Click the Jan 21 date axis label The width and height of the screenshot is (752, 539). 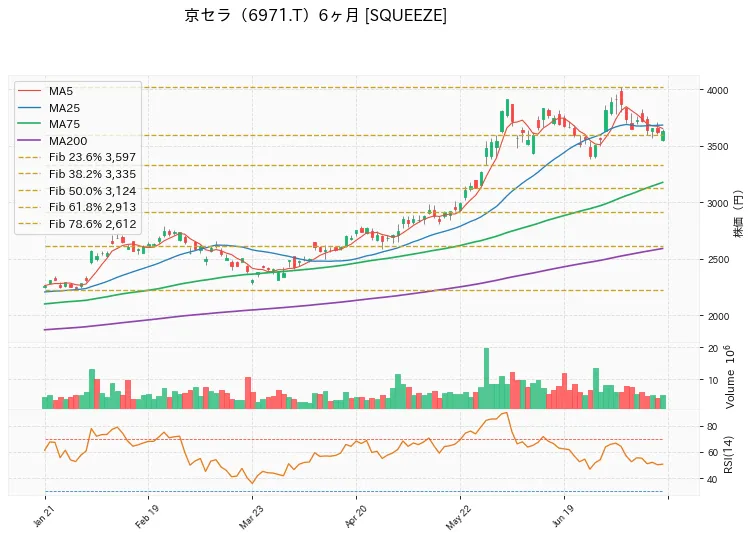42,516
